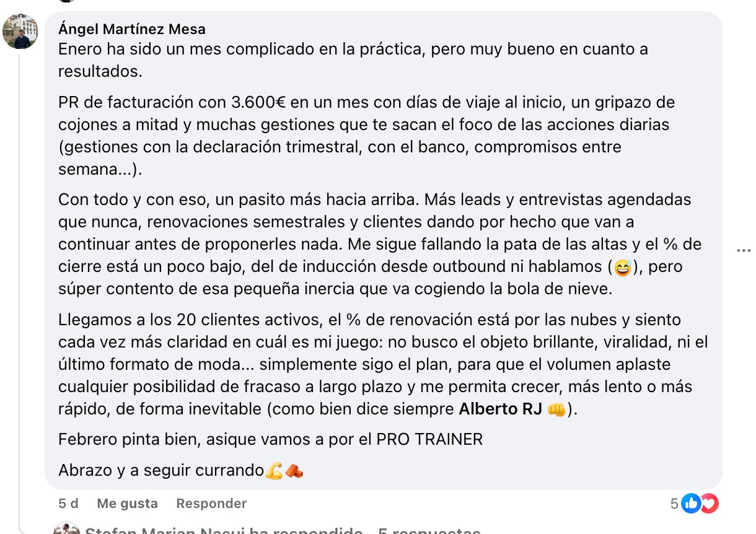The height and width of the screenshot is (534, 756).
Task: Click the flexed biceps emoji after currando
Action: click(x=274, y=471)
